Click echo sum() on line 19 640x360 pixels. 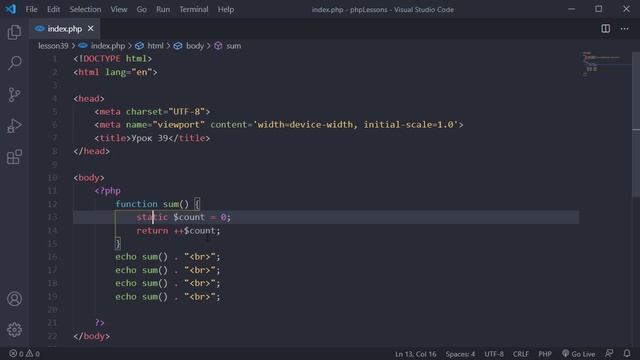pos(142,296)
